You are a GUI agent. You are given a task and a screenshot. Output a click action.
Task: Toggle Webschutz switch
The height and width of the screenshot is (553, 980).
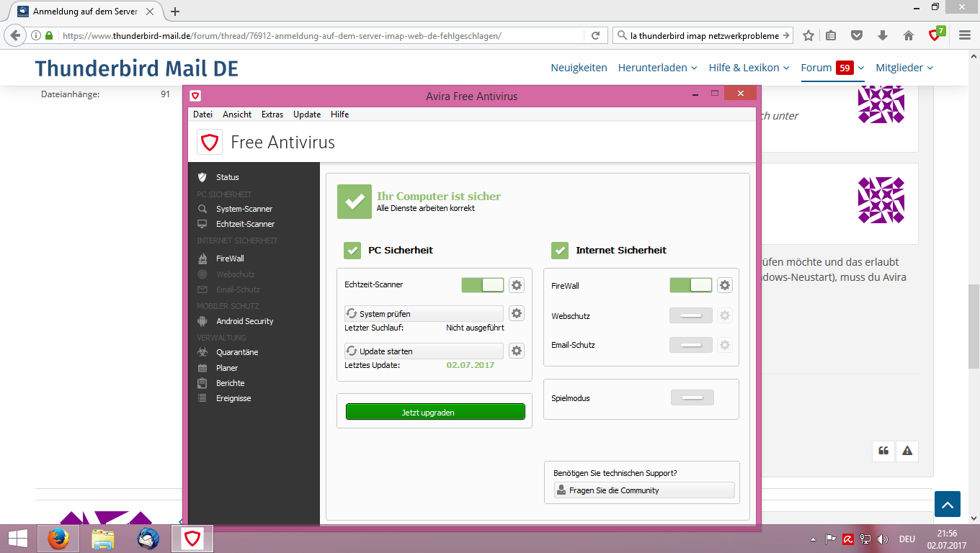(x=691, y=315)
